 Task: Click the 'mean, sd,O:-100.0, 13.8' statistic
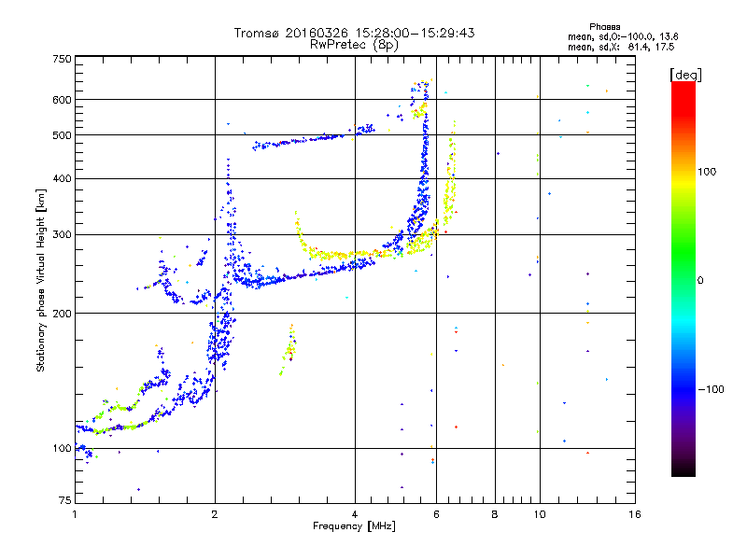(623, 36)
